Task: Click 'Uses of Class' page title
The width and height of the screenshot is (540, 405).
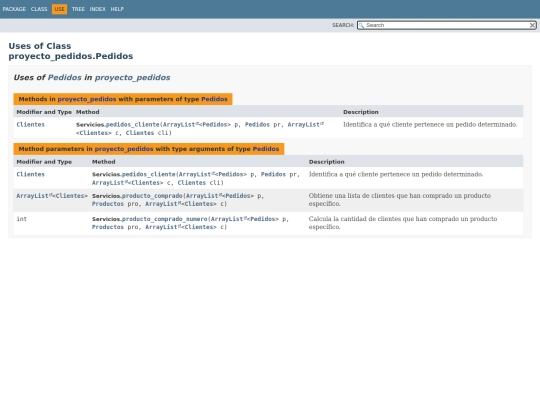Action: [40, 46]
